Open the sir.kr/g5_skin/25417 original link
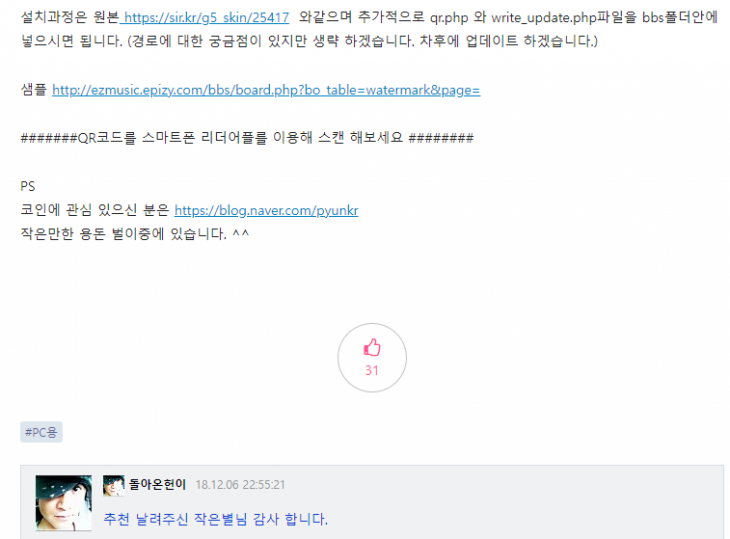 coord(206,18)
